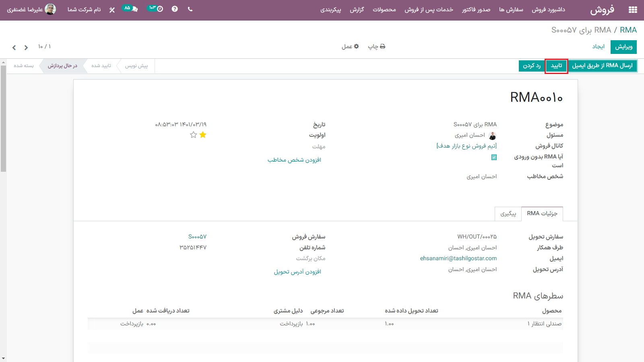Open صدور فاکتور menu
The width and height of the screenshot is (644, 362).
point(476,10)
